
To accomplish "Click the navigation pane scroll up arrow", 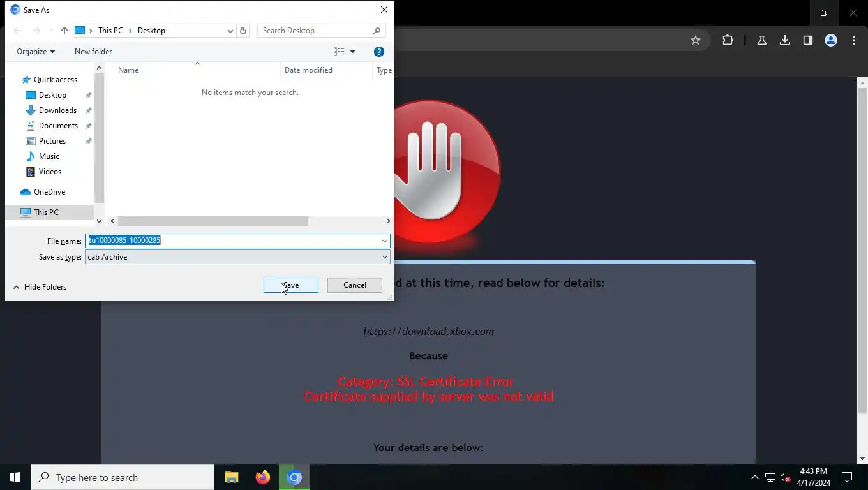I will (x=99, y=68).
